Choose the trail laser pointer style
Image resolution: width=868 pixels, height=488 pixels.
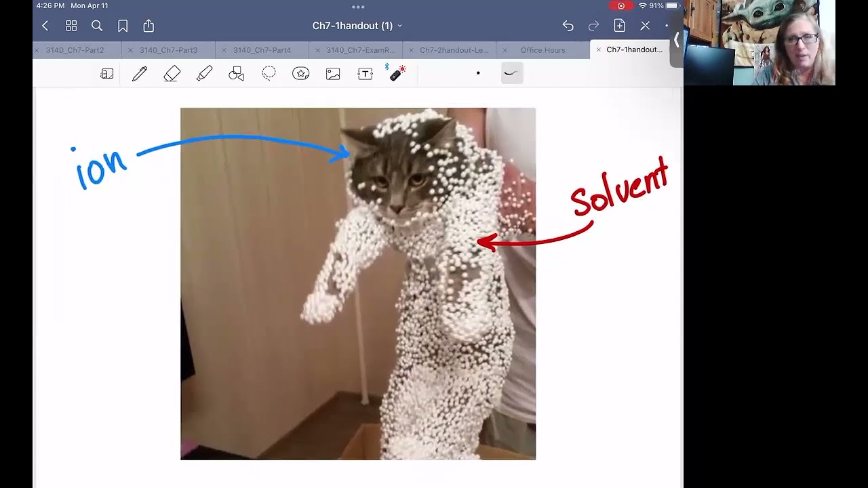(x=512, y=73)
